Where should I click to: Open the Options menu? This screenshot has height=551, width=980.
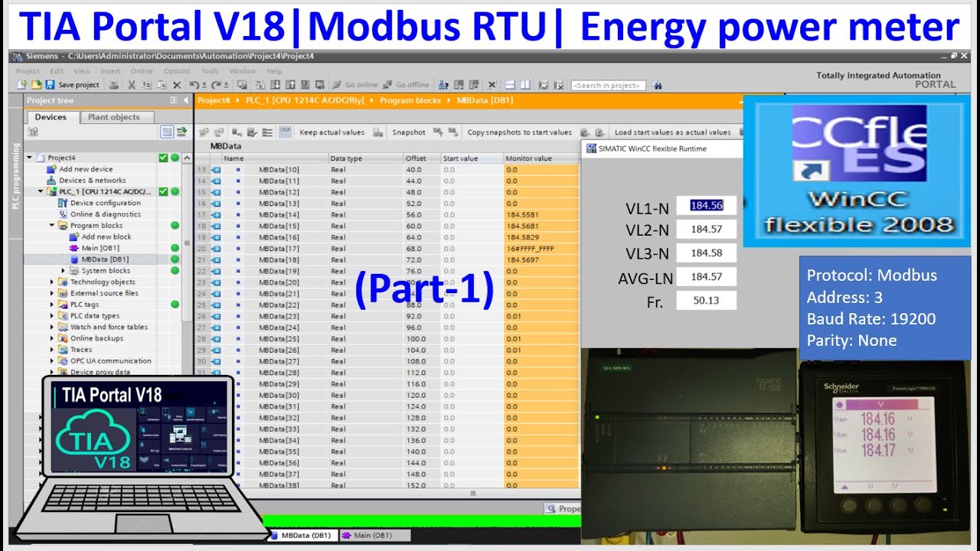click(x=177, y=71)
